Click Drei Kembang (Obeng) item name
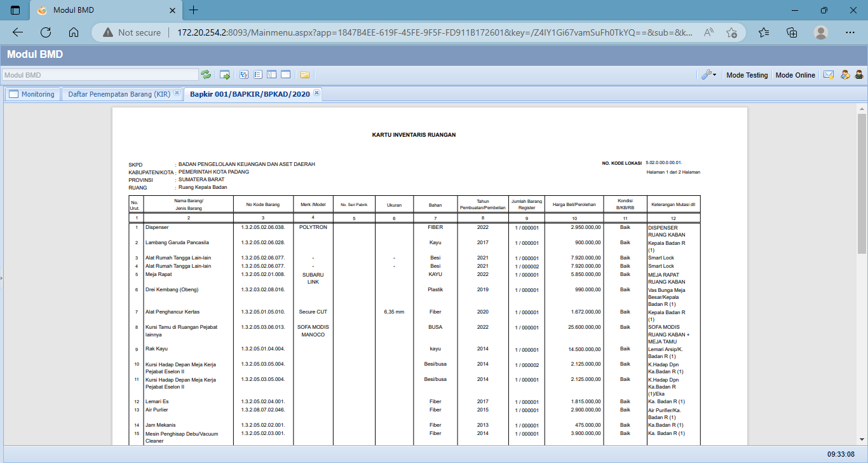 click(x=172, y=289)
